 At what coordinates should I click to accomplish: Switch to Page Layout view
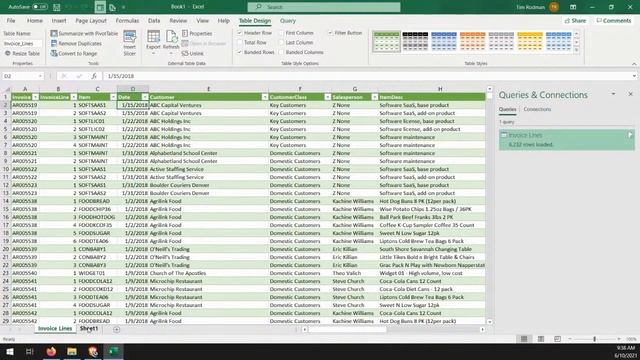(541, 339)
